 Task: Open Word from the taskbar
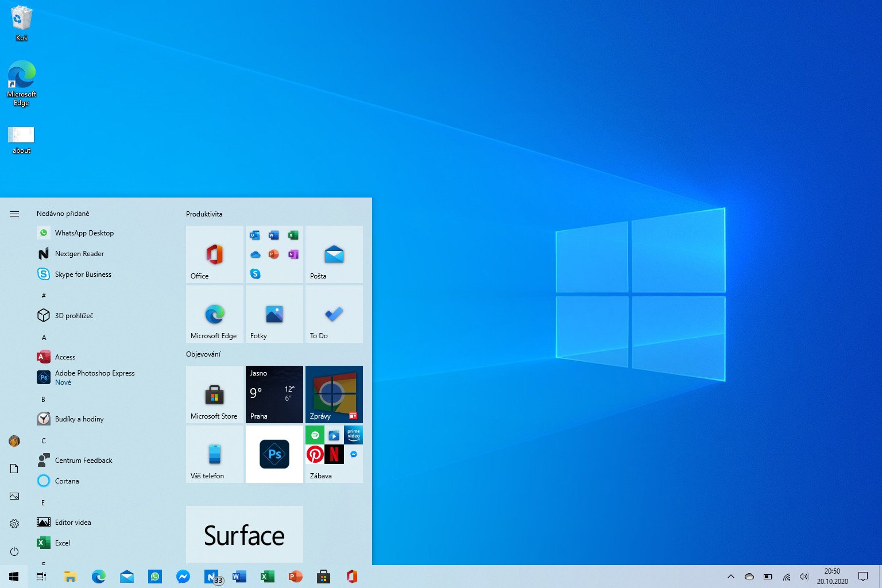tap(239, 577)
